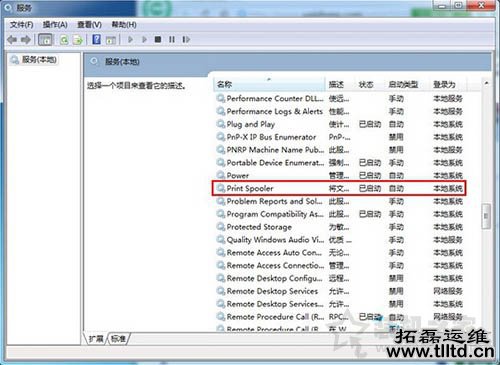The image size is (500, 365).
Task: Toggle the action pane toolbar icon
Action: (111, 40)
